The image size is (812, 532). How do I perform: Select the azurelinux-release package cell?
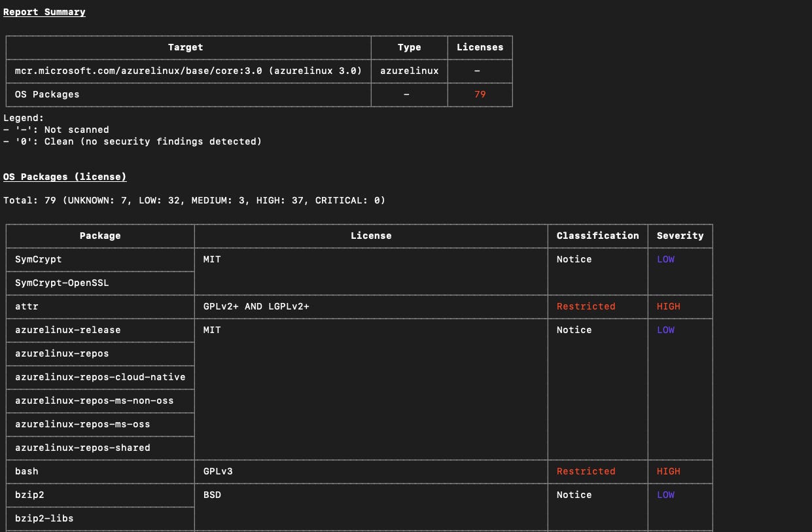pos(100,330)
